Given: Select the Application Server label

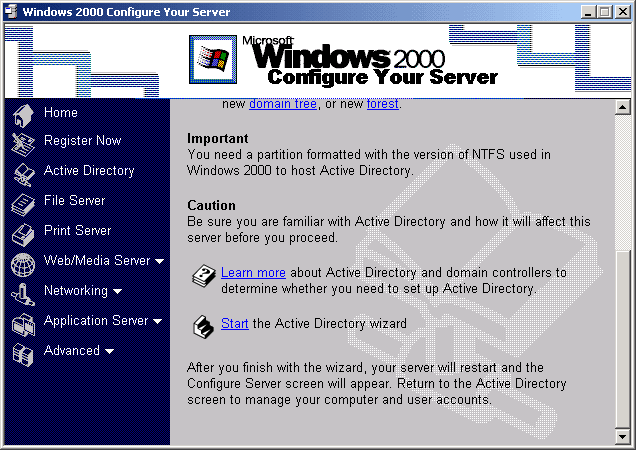Looking at the screenshot, I should pos(96,321).
